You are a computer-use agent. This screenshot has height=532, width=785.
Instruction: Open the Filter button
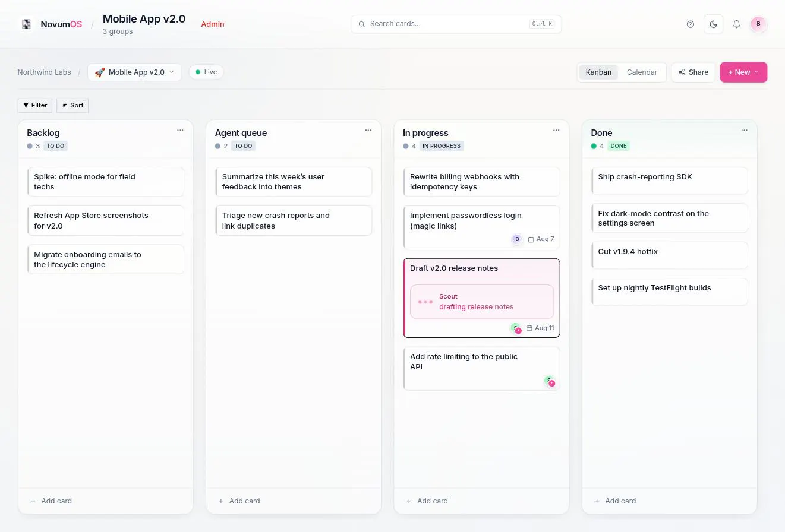tap(35, 105)
